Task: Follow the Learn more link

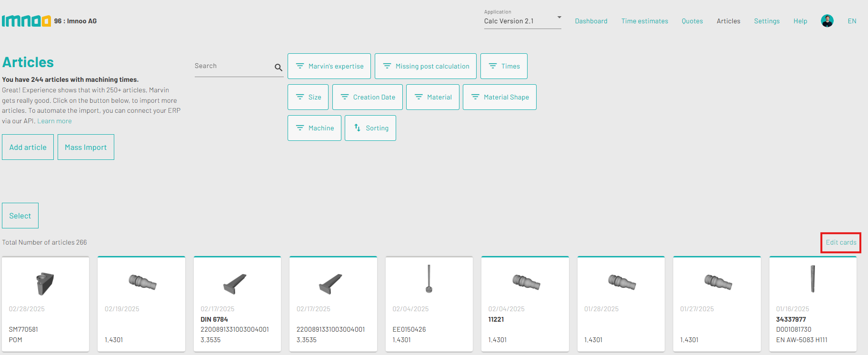Action: pyautogui.click(x=54, y=121)
